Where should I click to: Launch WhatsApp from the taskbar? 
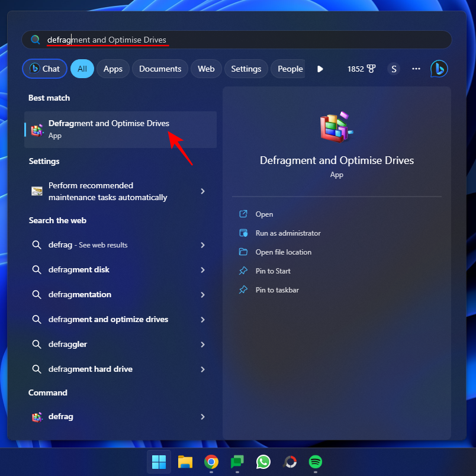(263, 462)
